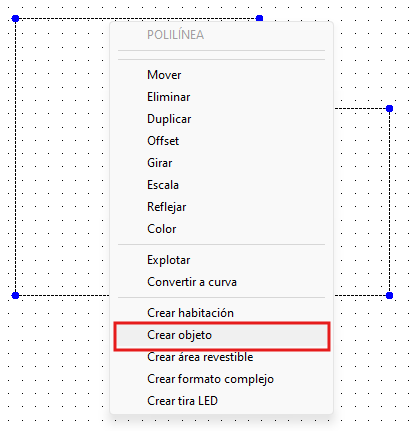Open the Color option
The image size is (412, 431).
tap(221, 229)
